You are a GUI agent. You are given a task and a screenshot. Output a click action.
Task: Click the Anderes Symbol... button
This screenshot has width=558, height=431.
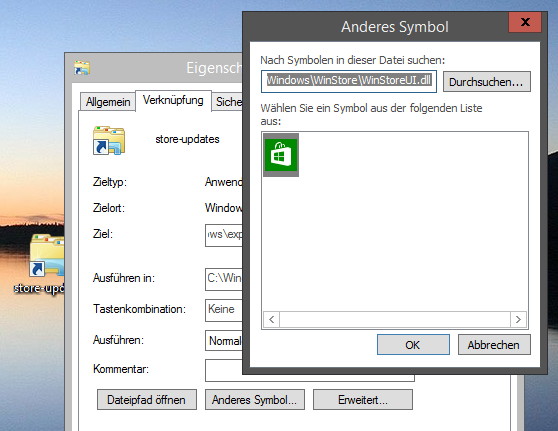[255, 400]
